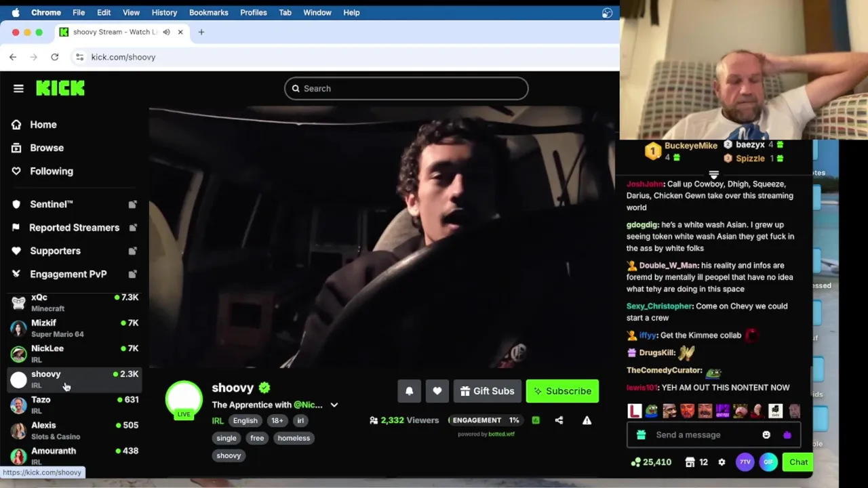Click shoovy's live avatar

click(184, 400)
